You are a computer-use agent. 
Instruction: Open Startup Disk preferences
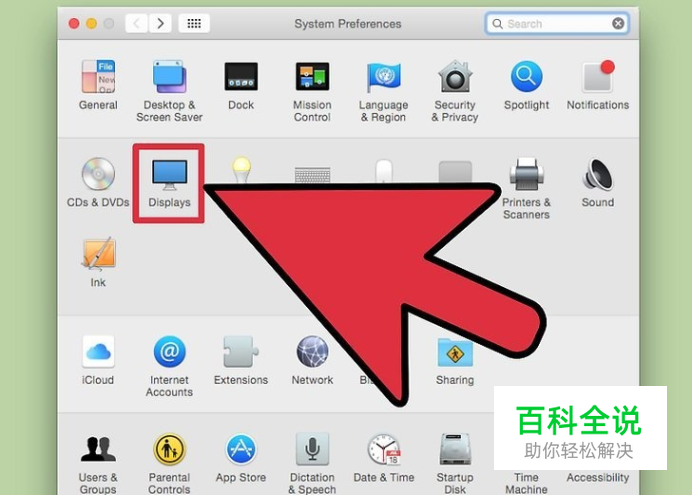coord(455,464)
